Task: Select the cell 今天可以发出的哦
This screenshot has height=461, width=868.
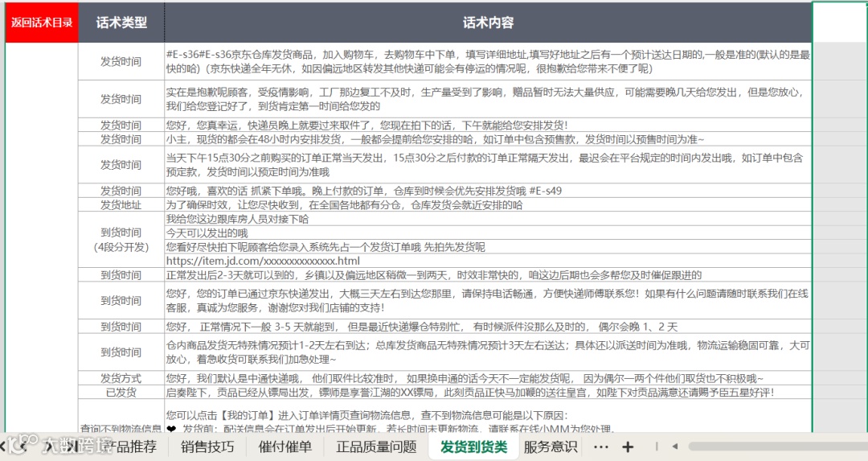Action: click(489, 233)
